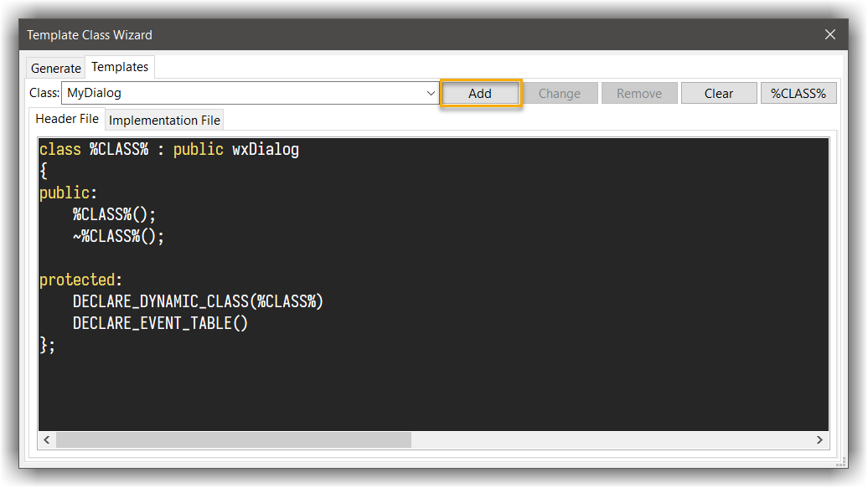
Task: Click the DECLARE_EVENT_TABLE() line in the editor
Action: pos(160,323)
